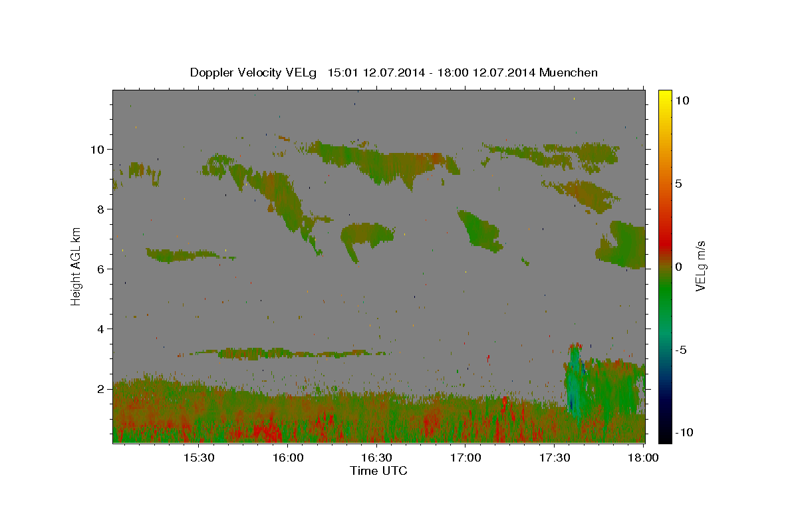Click the '16:30' time tick label

coord(376,458)
